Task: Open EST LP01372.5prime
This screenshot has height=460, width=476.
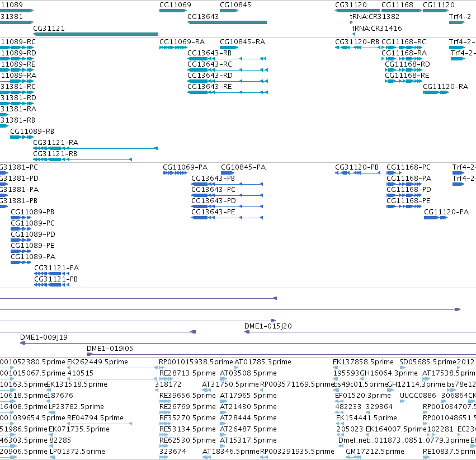Action: (77, 452)
